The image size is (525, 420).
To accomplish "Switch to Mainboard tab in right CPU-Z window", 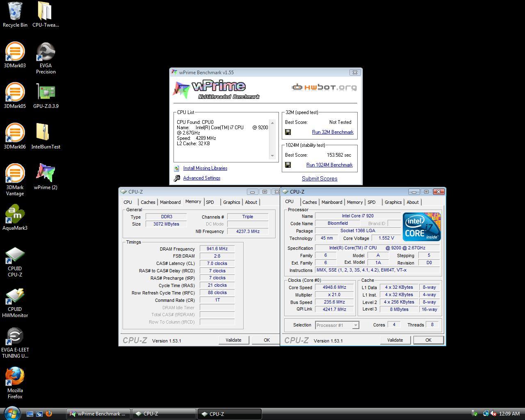I will [331, 202].
